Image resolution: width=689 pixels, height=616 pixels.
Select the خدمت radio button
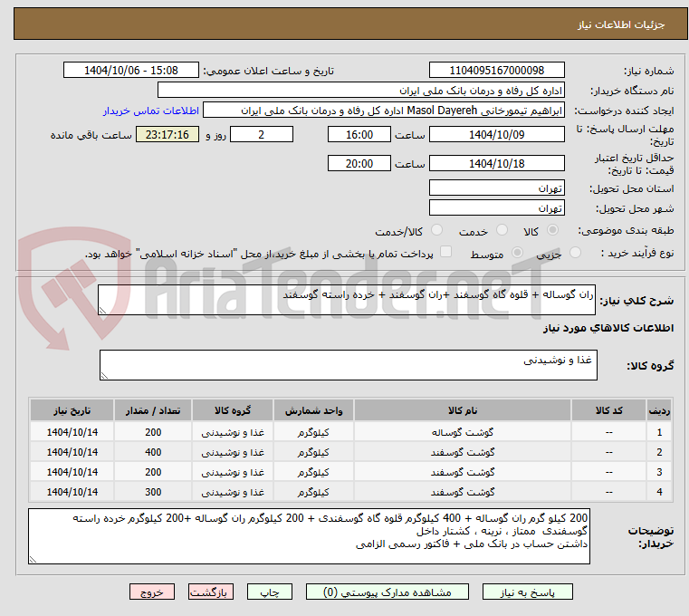[502, 230]
